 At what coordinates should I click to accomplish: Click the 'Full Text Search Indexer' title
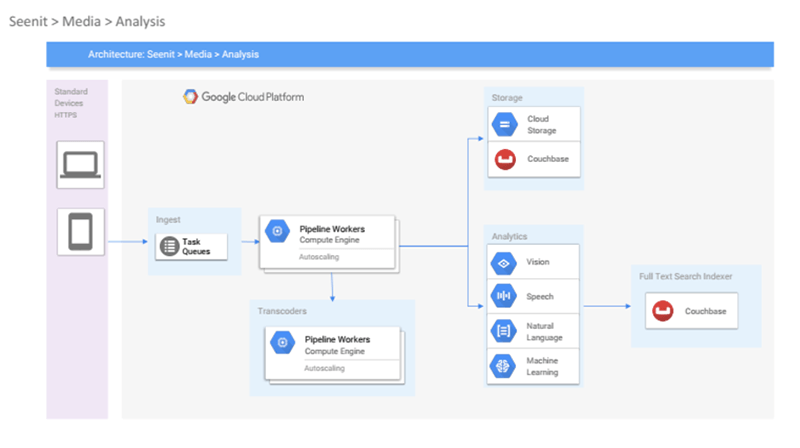tap(686, 277)
